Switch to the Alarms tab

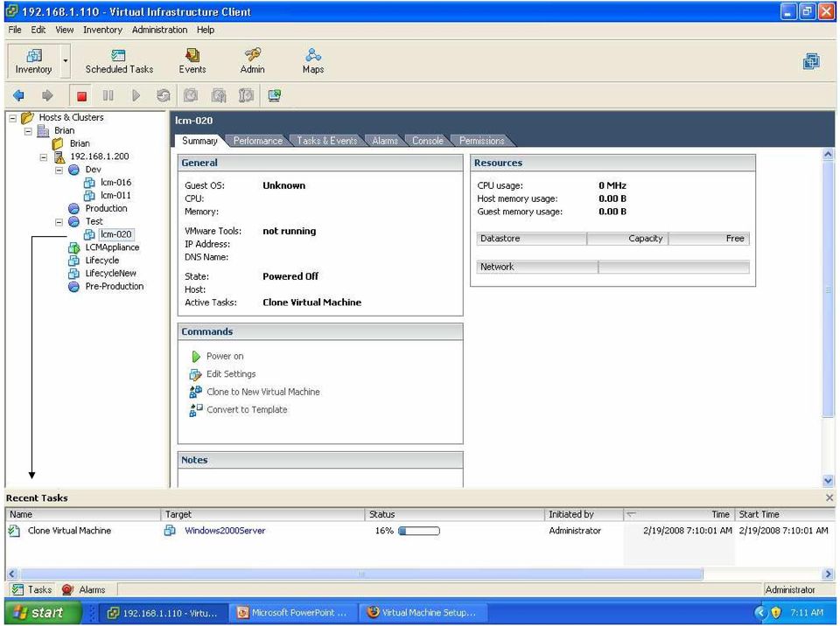coord(385,141)
